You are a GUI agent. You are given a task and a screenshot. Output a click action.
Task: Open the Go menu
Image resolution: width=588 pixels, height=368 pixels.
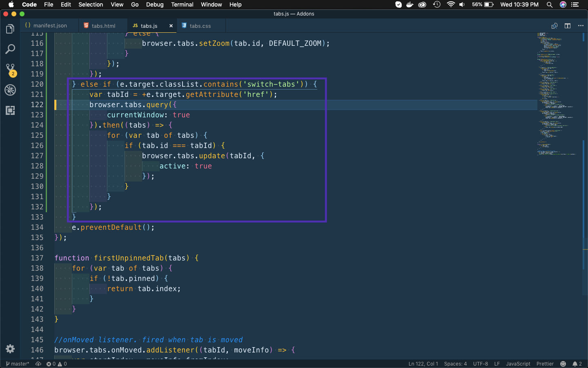click(135, 4)
